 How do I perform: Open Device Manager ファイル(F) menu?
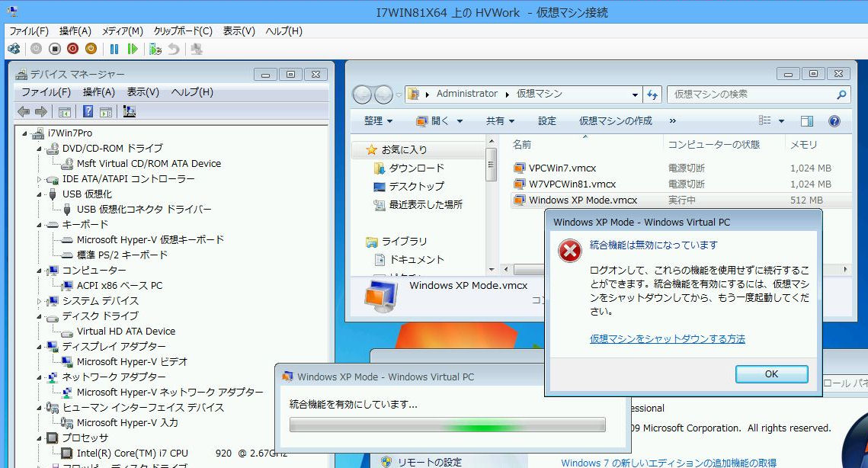(46, 92)
